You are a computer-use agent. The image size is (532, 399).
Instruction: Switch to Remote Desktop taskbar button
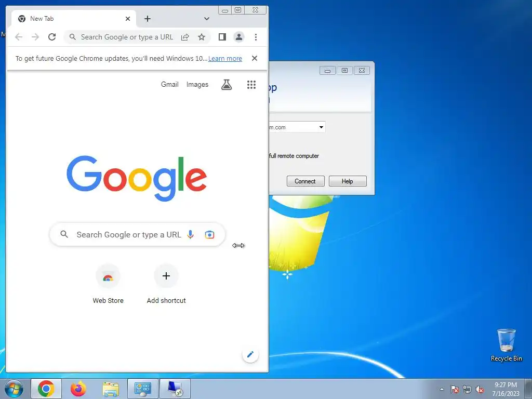(175, 389)
